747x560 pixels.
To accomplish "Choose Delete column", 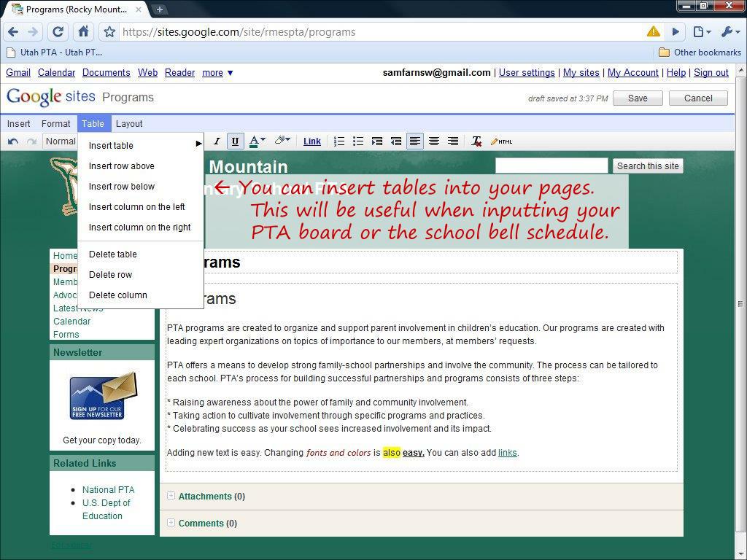I will (x=141, y=295).
